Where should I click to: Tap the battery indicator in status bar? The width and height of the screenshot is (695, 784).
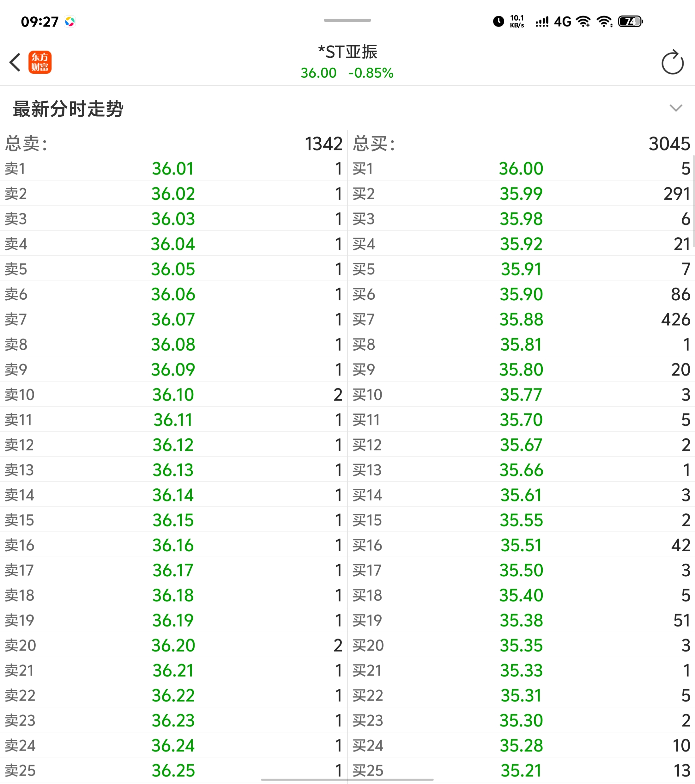(x=630, y=21)
